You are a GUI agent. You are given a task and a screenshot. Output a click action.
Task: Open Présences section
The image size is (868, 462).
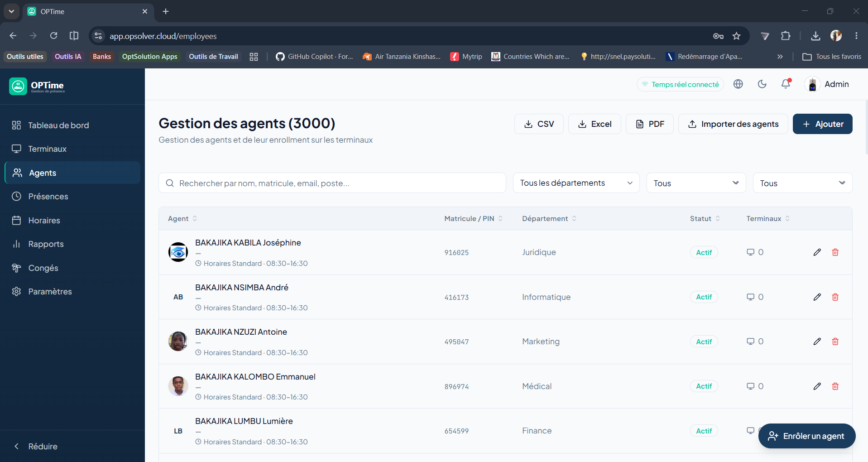coord(72,197)
